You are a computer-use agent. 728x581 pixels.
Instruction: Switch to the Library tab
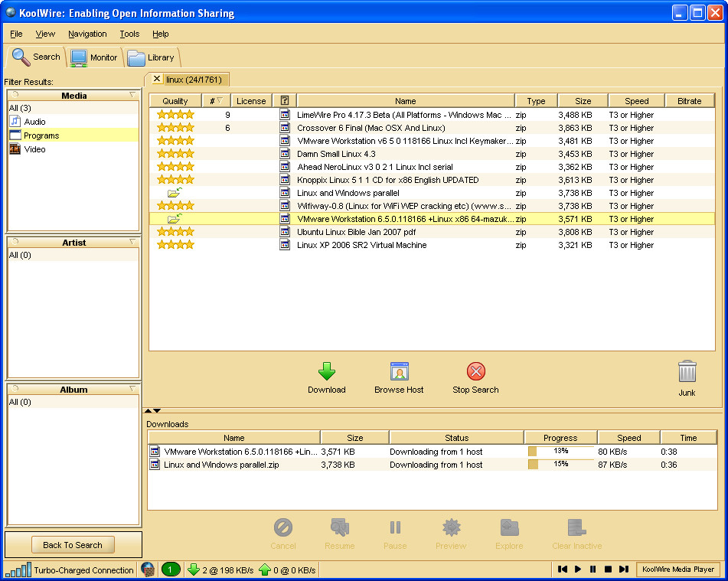point(152,57)
